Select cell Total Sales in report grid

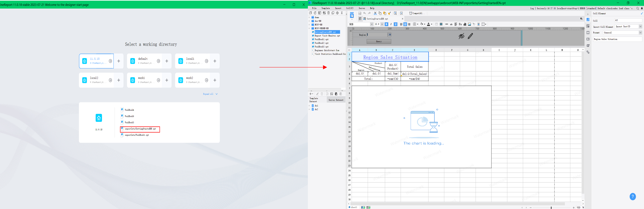click(415, 67)
